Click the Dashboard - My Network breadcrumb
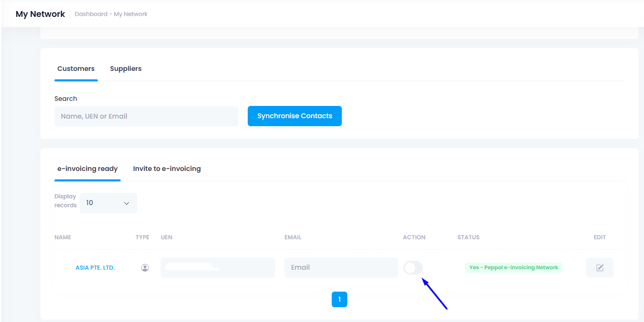 coord(111,14)
